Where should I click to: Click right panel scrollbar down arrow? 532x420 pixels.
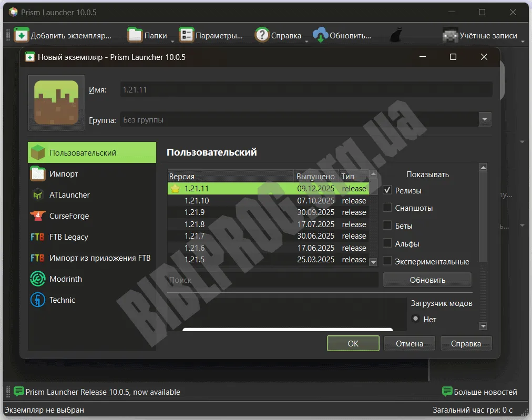click(x=483, y=326)
